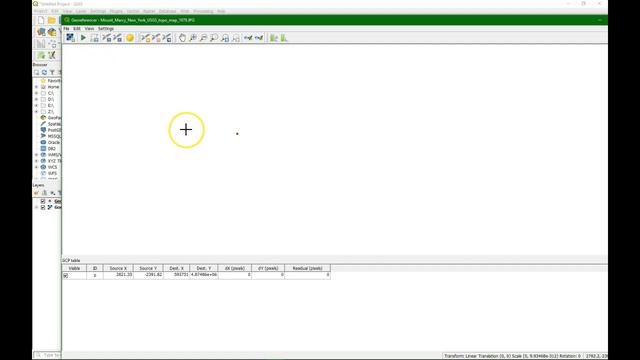Viewport: 640px width, 360px height.
Task: Open the Georeferencer Settings menu
Action: 106,29
